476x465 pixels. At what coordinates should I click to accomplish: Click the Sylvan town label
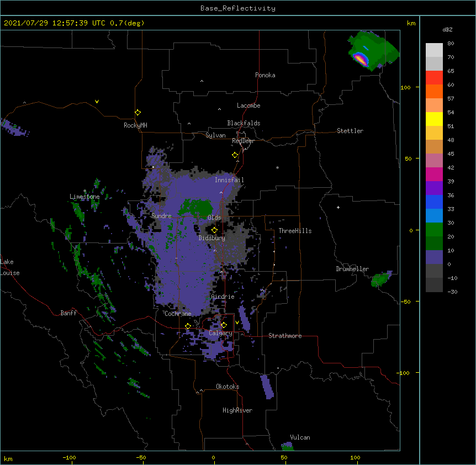tap(215, 135)
